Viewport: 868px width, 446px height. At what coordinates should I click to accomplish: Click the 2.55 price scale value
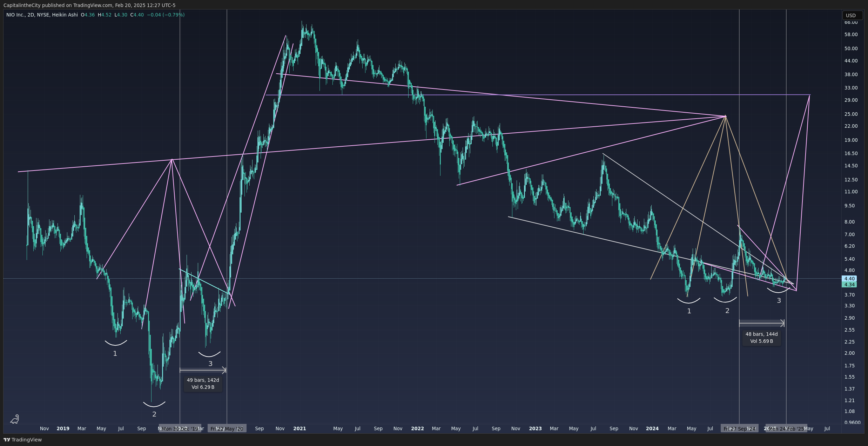pyautogui.click(x=849, y=330)
